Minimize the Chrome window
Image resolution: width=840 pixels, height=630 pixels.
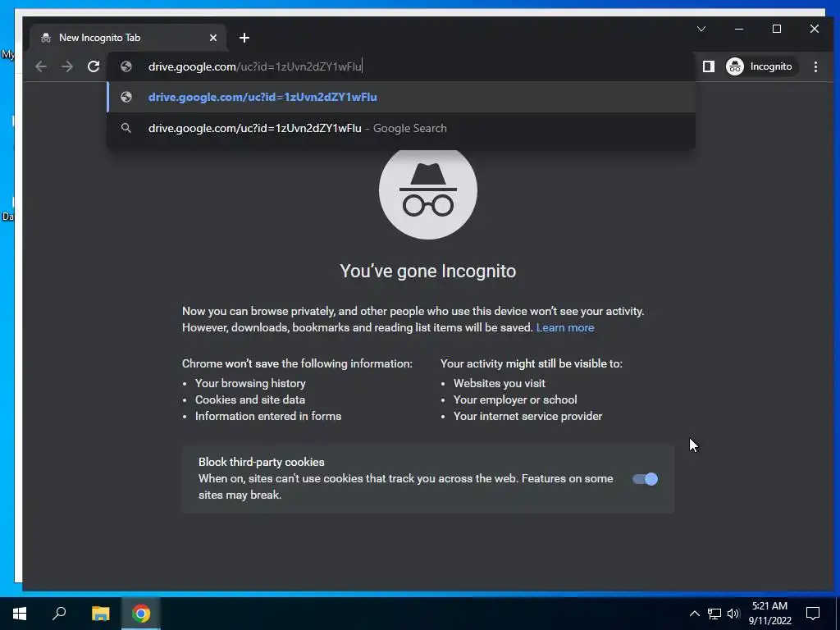739,29
